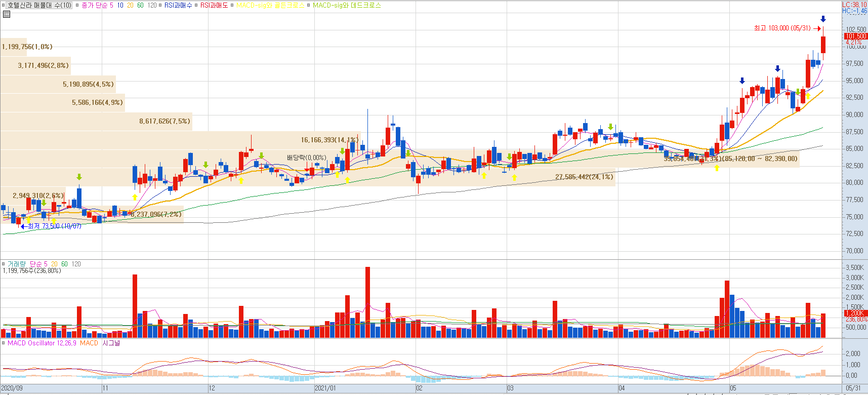This screenshot has height=395, width=868.
Task: Click the MACD-sig와 데드크로스 legend label
Action: click(x=347, y=6)
